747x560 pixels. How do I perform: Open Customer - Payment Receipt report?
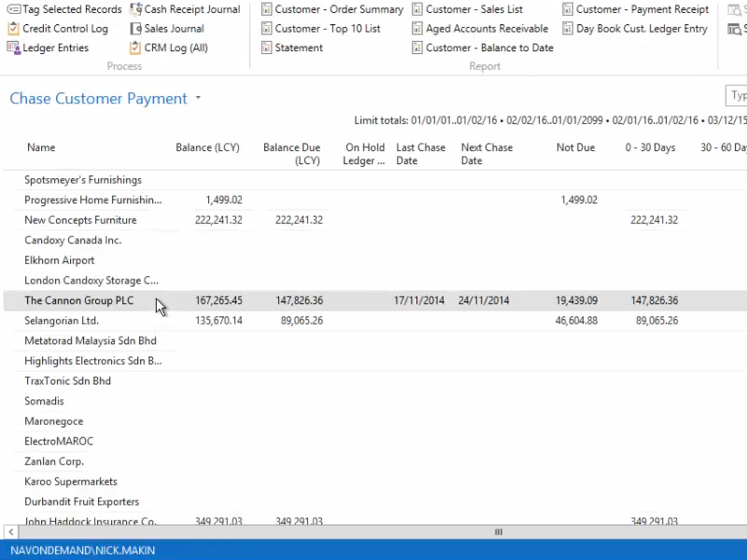(641, 9)
